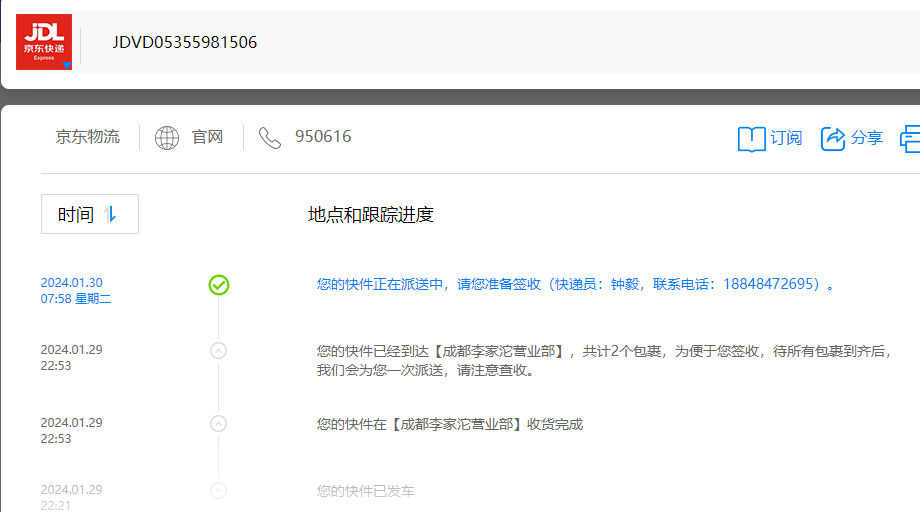
Task: Click the blue 正在派送中 delivery status message
Action: (x=575, y=284)
